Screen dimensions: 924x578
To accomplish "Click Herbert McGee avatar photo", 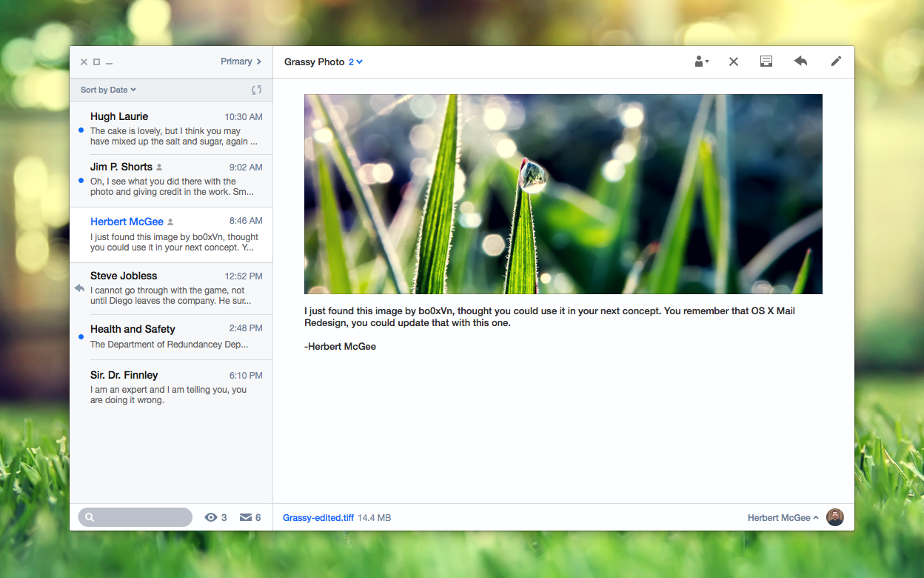I will (835, 517).
